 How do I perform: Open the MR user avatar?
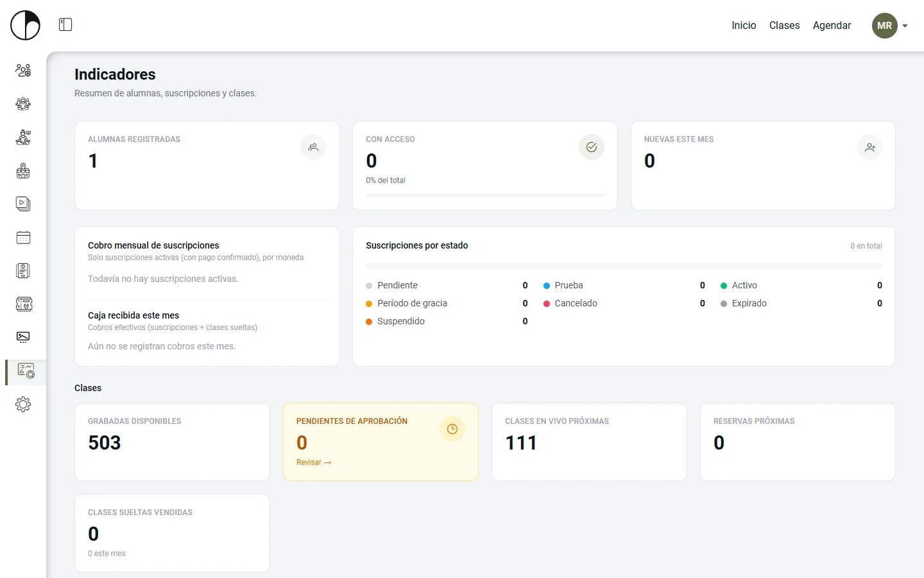[884, 26]
